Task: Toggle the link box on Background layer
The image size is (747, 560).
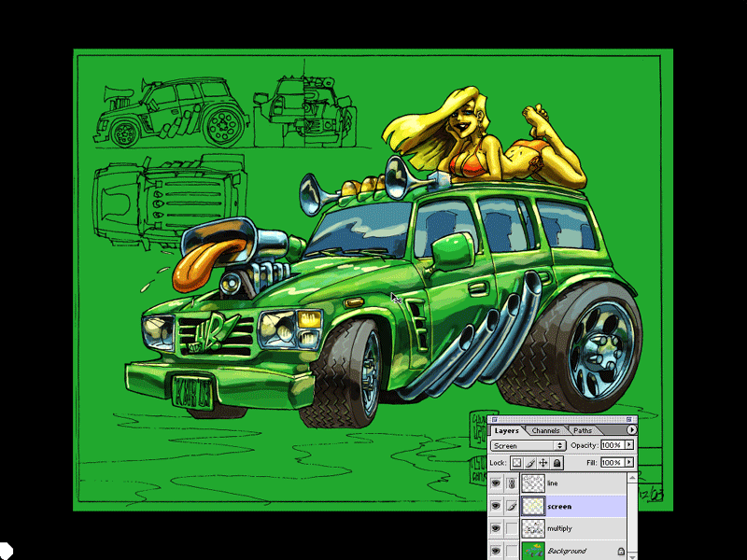Action: (x=512, y=551)
